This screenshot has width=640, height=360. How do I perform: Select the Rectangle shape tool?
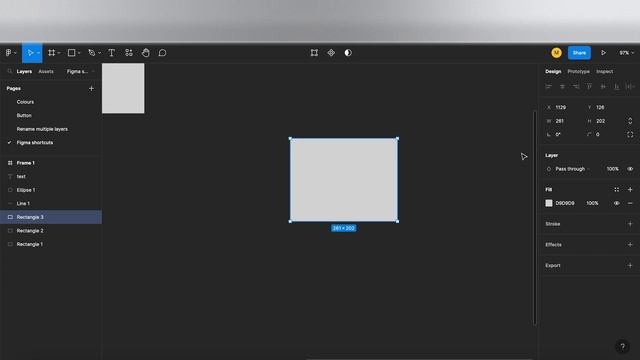click(x=71, y=53)
